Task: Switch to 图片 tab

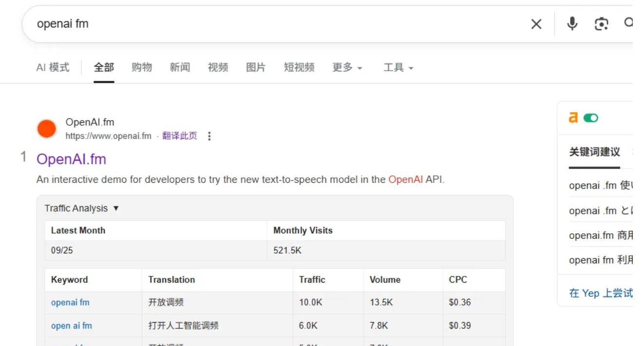Action: (256, 68)
